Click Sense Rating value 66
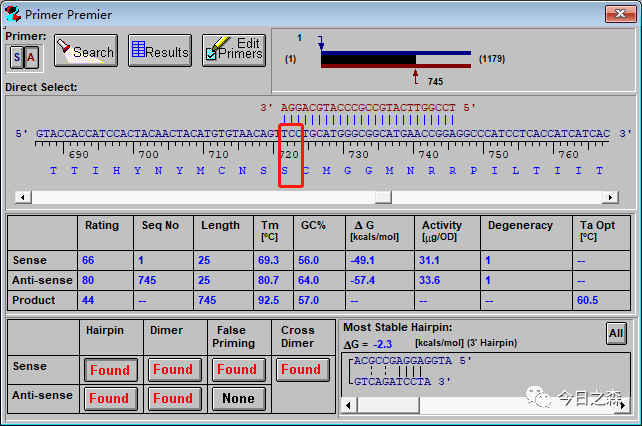 (x=88, y=260)
